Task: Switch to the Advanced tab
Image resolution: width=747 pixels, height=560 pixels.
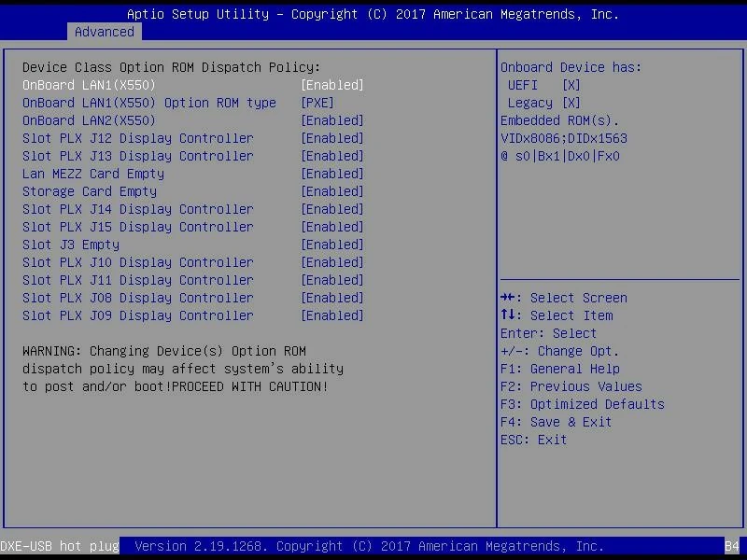Action: pos(105,32)
